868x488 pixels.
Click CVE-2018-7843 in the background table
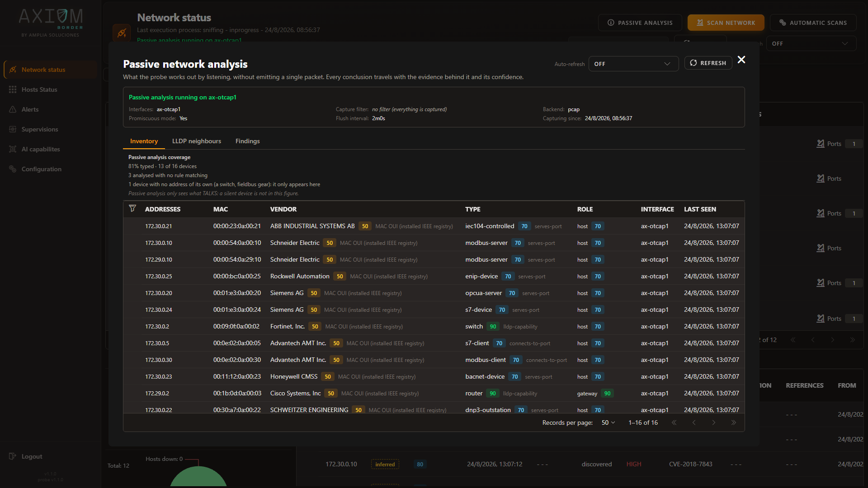point(690,464)
